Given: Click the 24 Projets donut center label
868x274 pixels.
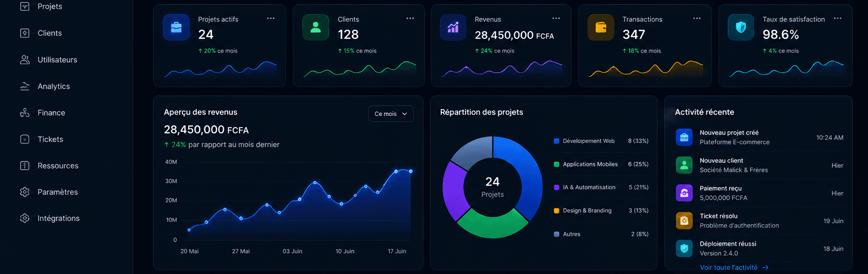Looking at the screenshot, I should (x=492, y=187).
